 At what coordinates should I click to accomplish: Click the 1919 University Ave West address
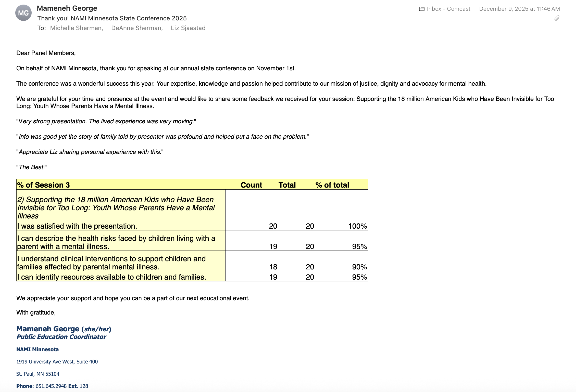point(57,362)
